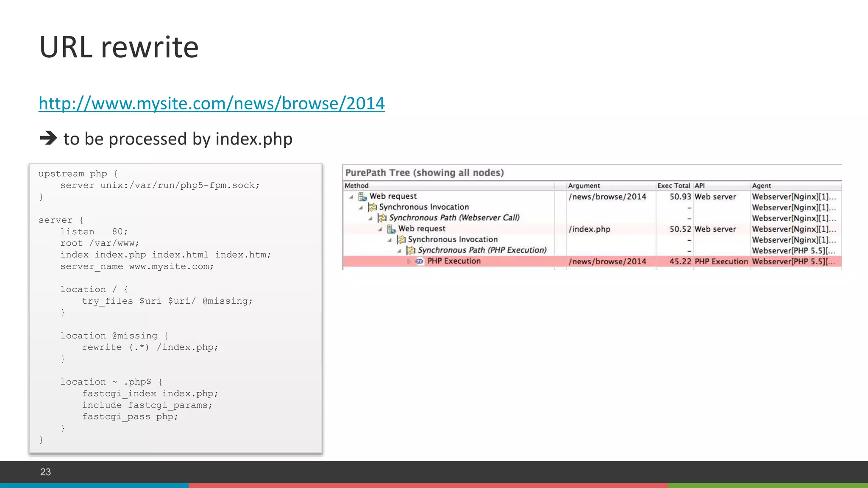Click the Synchronous Path Webserver Call icon

point(382,218)
